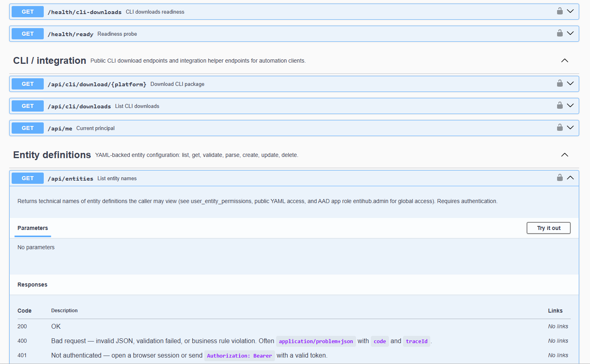
Task: Click the 'CLI downloads readiness' description
Action: [155, 12]
